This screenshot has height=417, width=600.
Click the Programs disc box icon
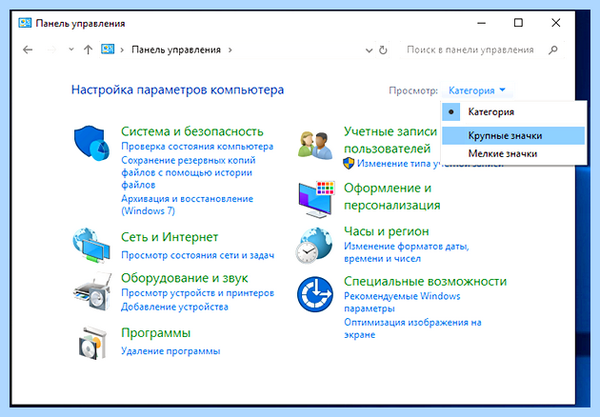point(93,343)
